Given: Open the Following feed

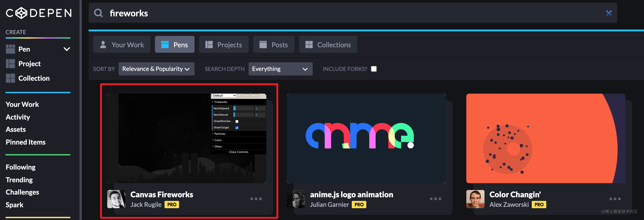Looking at the screenshot, I should (x=20, y=167).
